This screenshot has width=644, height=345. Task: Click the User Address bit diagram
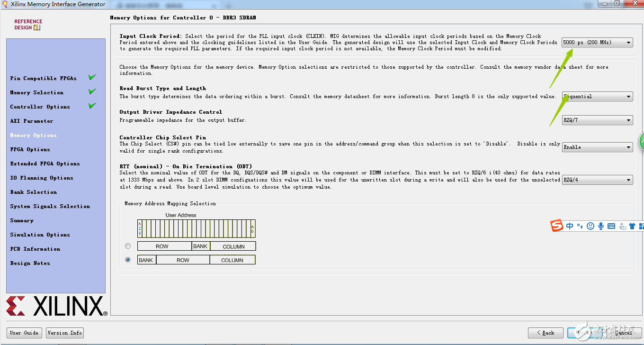[196, 228]
